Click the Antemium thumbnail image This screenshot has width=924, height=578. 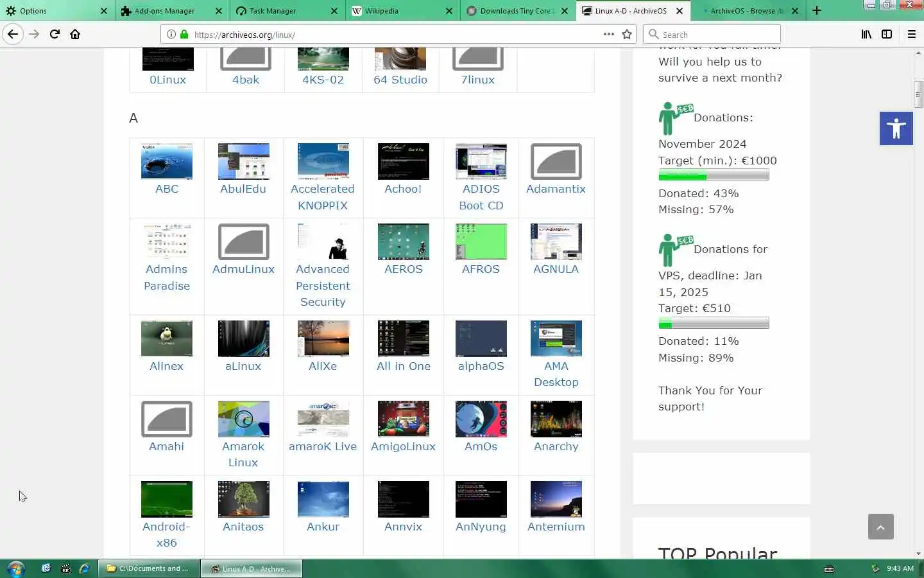click(x=556, y=499)
